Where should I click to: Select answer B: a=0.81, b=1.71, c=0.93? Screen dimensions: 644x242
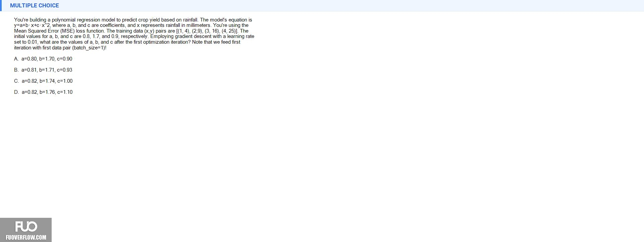pyautogui.click(x=43, y=70)
